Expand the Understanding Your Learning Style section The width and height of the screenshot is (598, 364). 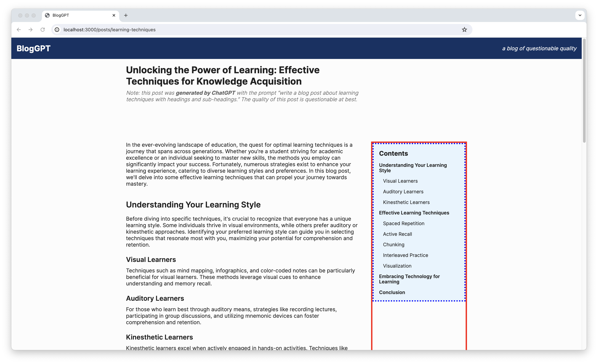click(x=412, y=168)
